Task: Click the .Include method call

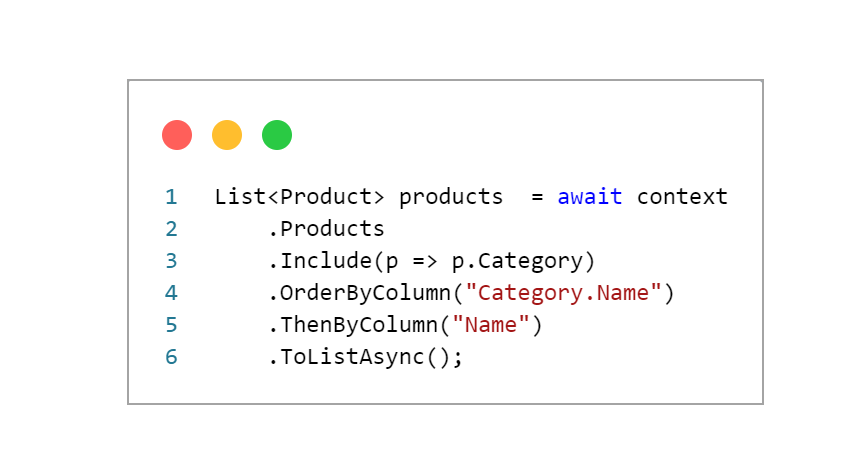Action: [x=320, y=261]
